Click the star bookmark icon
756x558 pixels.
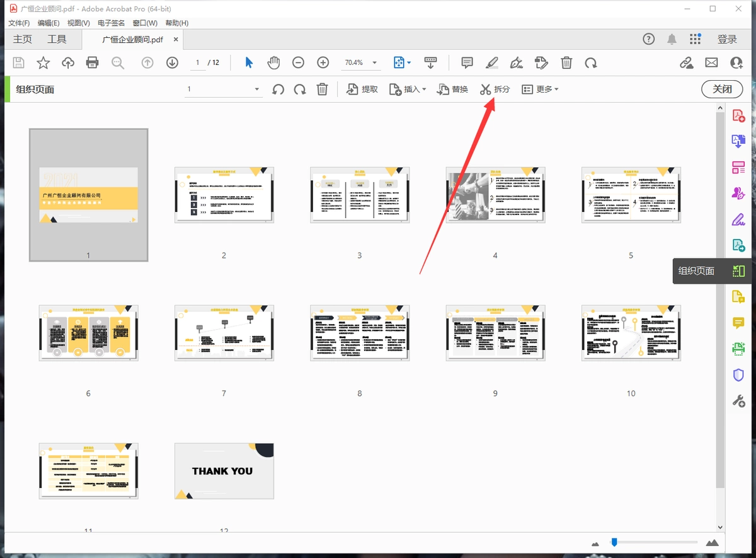pyautogui.click(x=43, y=62)
